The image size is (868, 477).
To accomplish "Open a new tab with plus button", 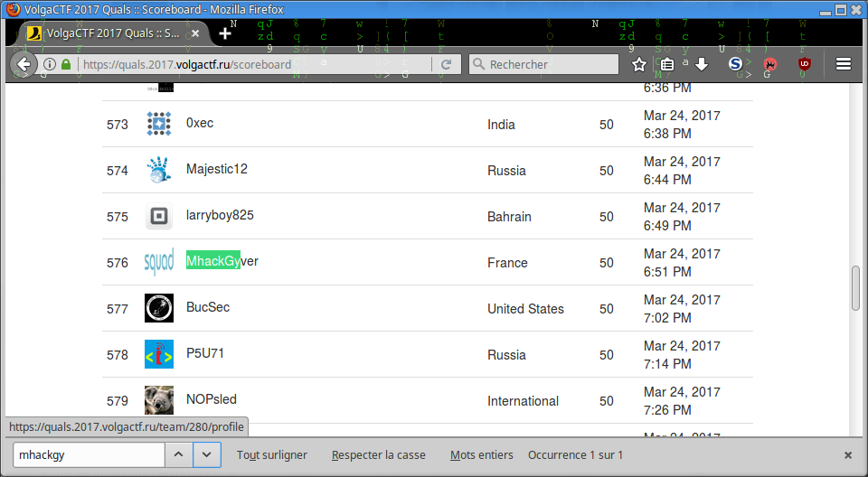I will tap(225, 33).
